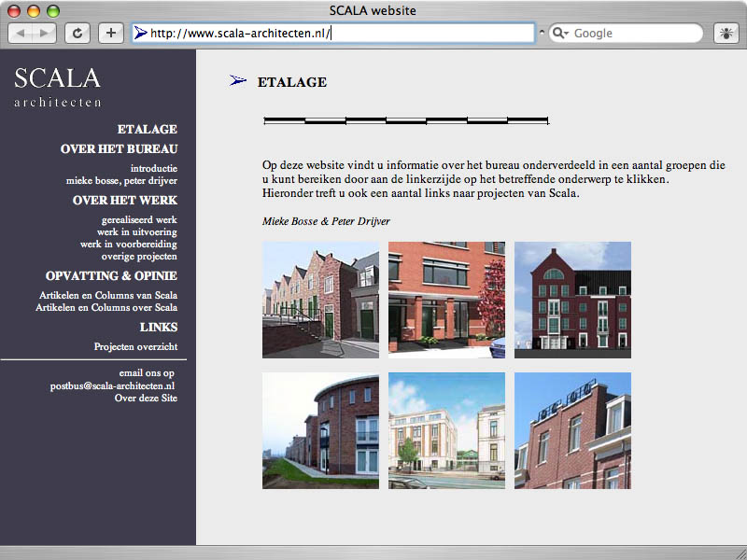Open the red brick facade with tree thumbnail
747x560 pixels.
pos(446,300)
